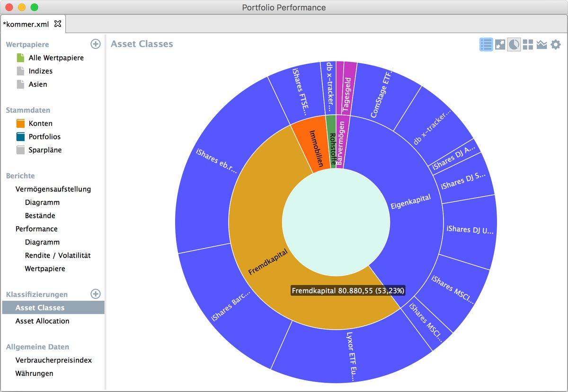
Task: Add new security with Wertpapiere plus icon
Action: 96,44
